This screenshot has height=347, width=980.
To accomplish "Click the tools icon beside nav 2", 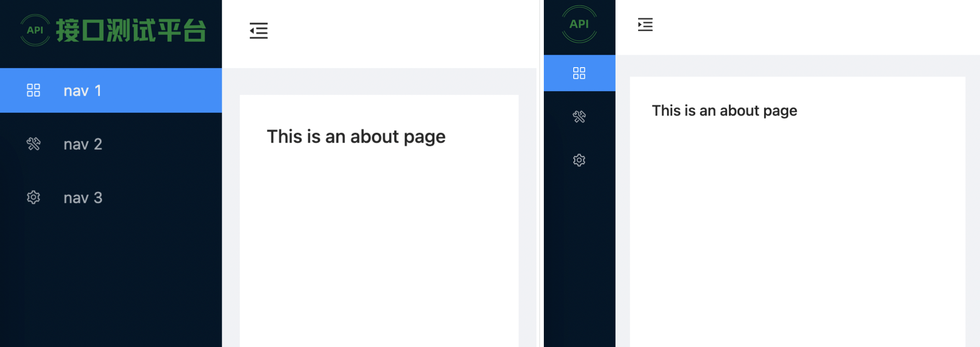I will point(34,144).
